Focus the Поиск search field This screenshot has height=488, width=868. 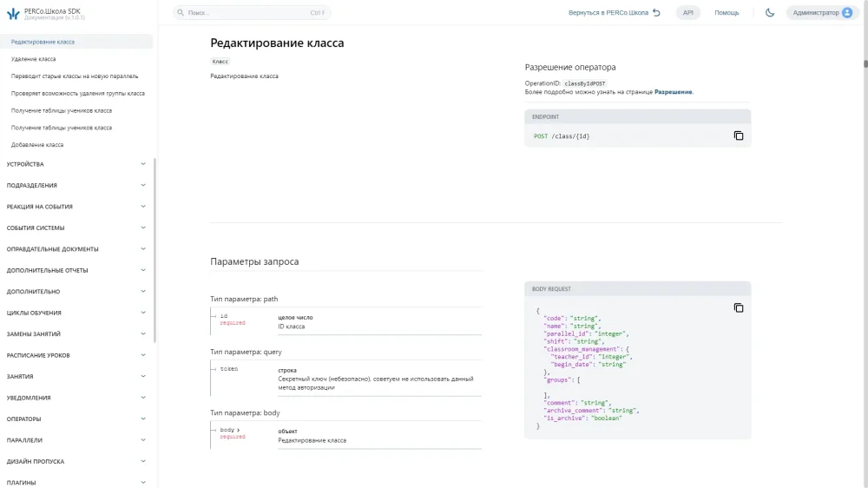pyautogui.click(x=252, y=12)
